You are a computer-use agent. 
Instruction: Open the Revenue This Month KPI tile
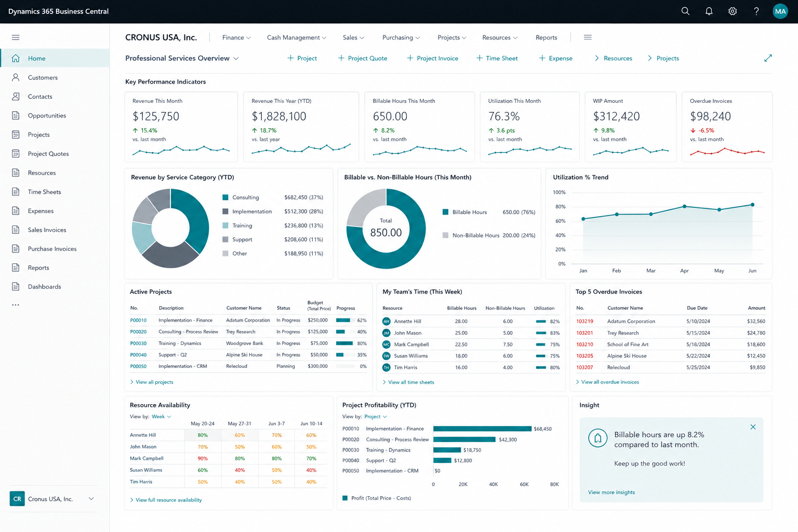coord(181,127)
